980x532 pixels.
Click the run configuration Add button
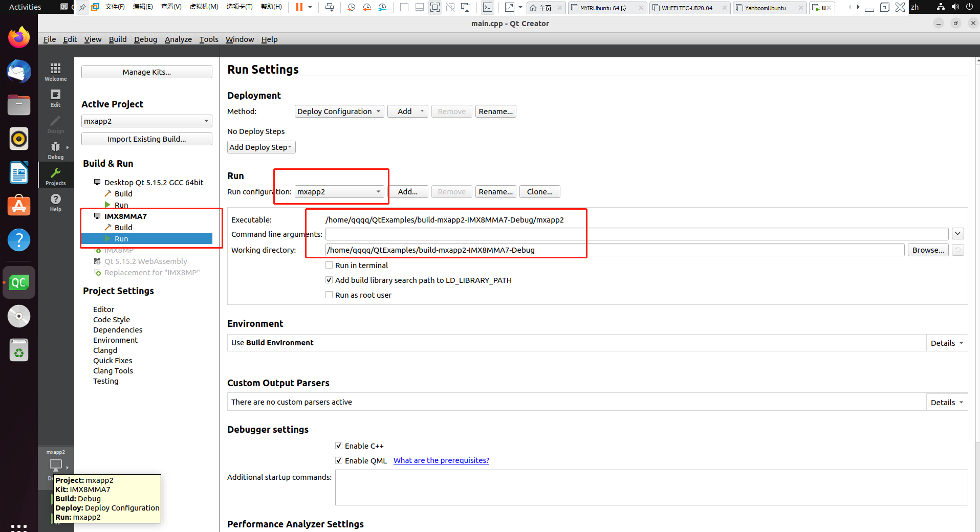(407, 192)
